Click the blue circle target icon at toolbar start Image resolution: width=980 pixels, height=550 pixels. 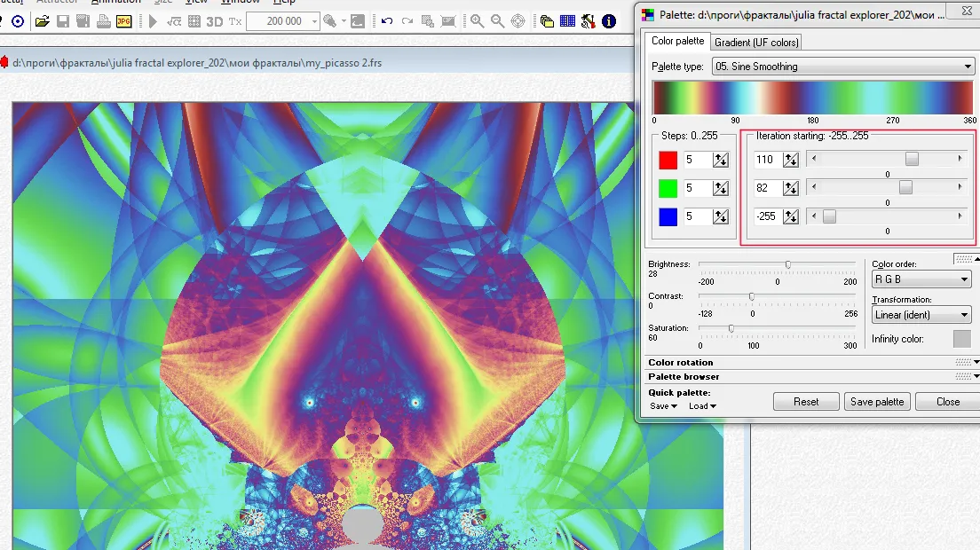[x=18, y=21]
